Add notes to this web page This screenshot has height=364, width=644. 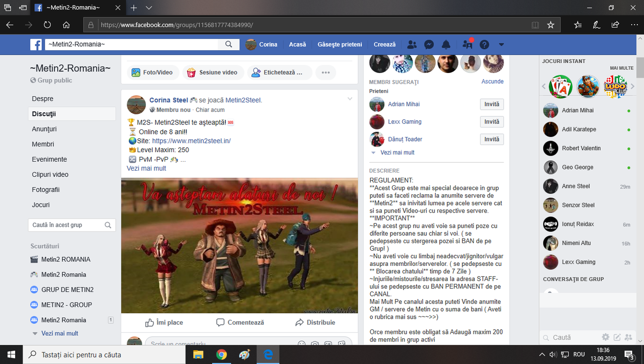click(x=596, y=25)
